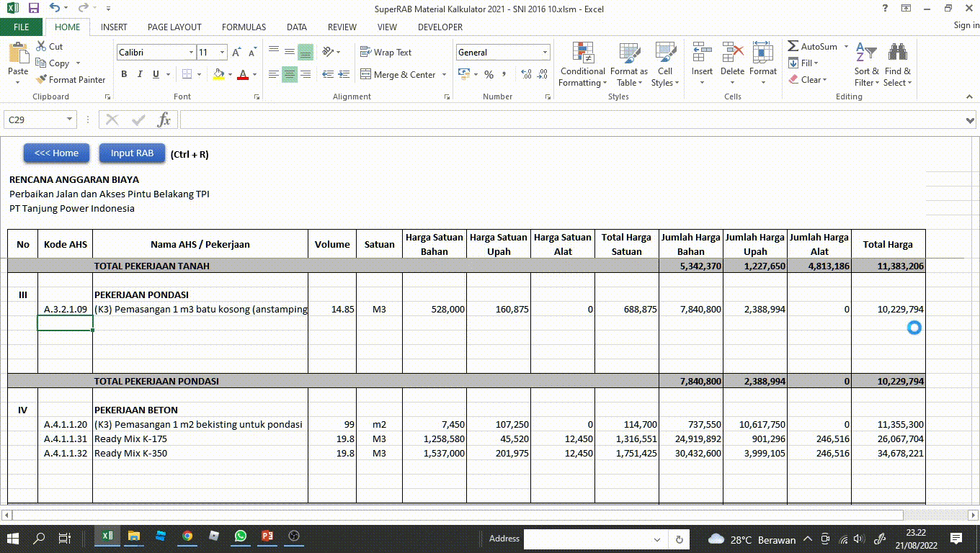Open the Name Box dropdown arrow
The width and height of the screenshot is (980, 553).
click(70, 120)
